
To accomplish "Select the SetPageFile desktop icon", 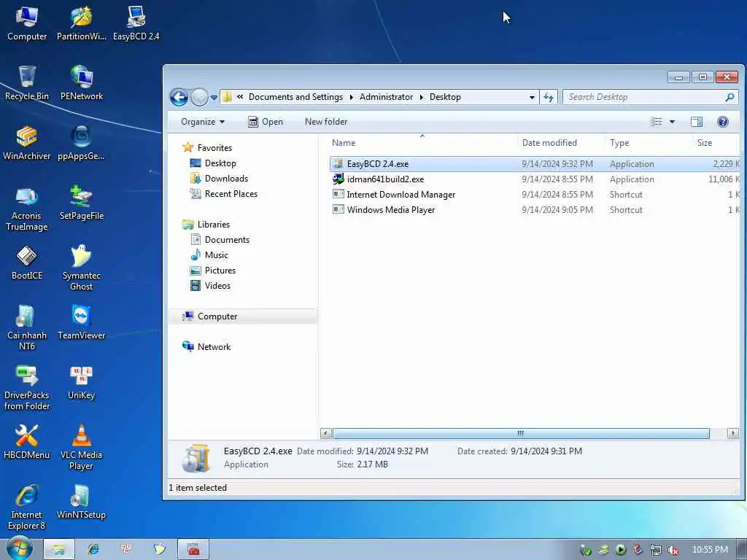I will (x=82, y=203).
